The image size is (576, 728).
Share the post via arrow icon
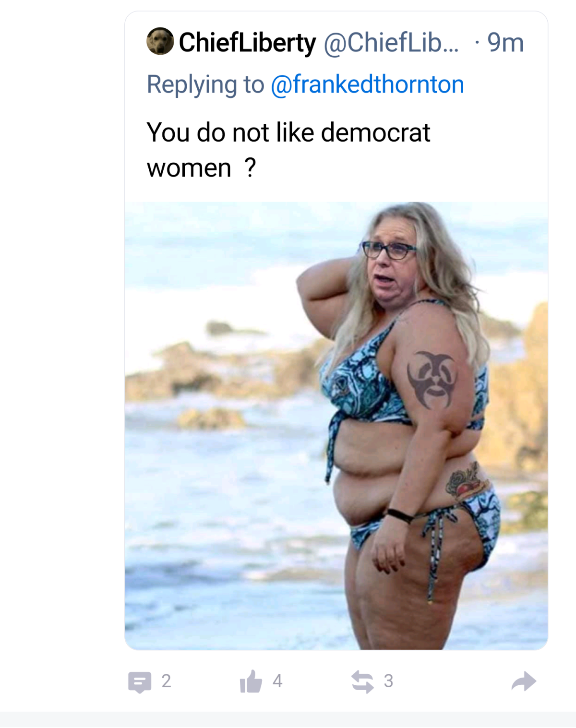click(x=524, y=681)
